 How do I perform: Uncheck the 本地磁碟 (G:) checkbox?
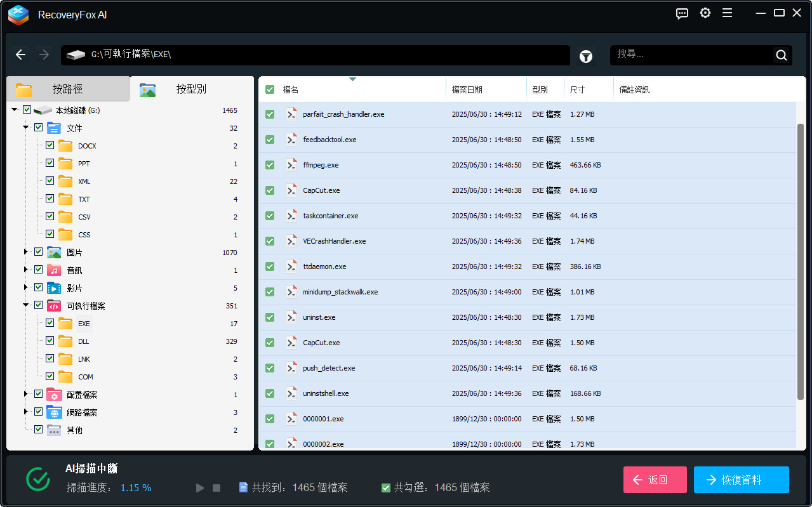coord(27,109)
